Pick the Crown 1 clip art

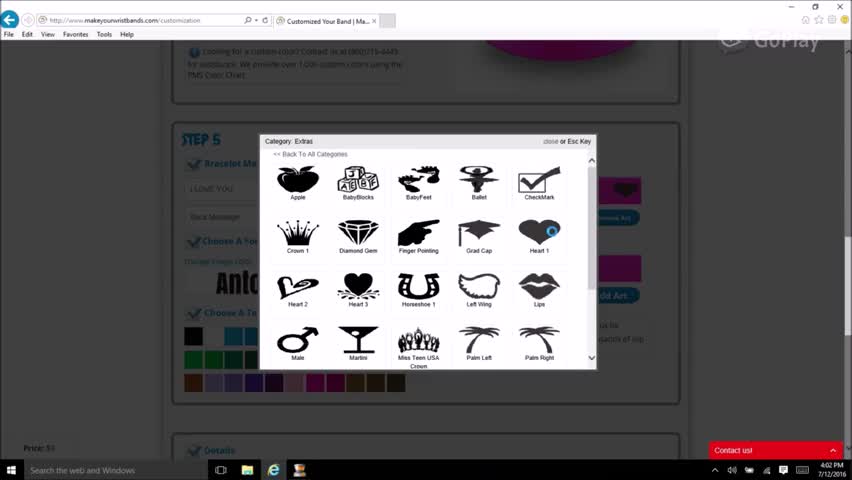click(x=297, y=233)
